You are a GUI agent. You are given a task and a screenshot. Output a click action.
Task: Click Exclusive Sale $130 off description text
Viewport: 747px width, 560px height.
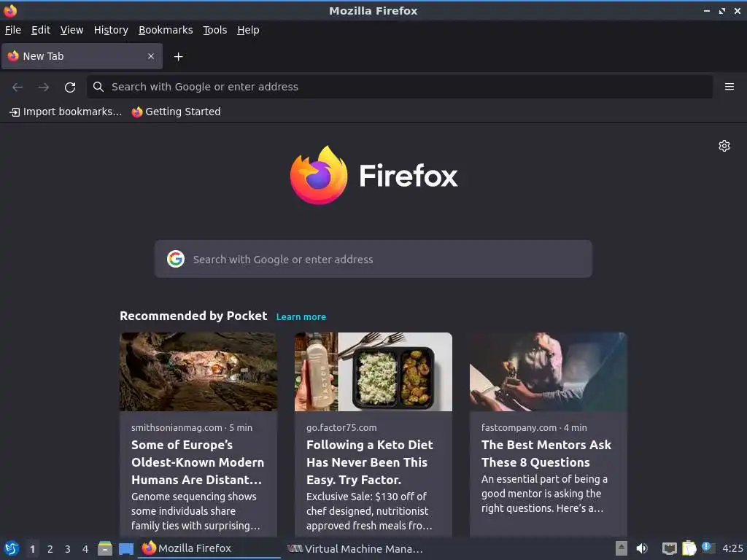[x=369, y=511]
